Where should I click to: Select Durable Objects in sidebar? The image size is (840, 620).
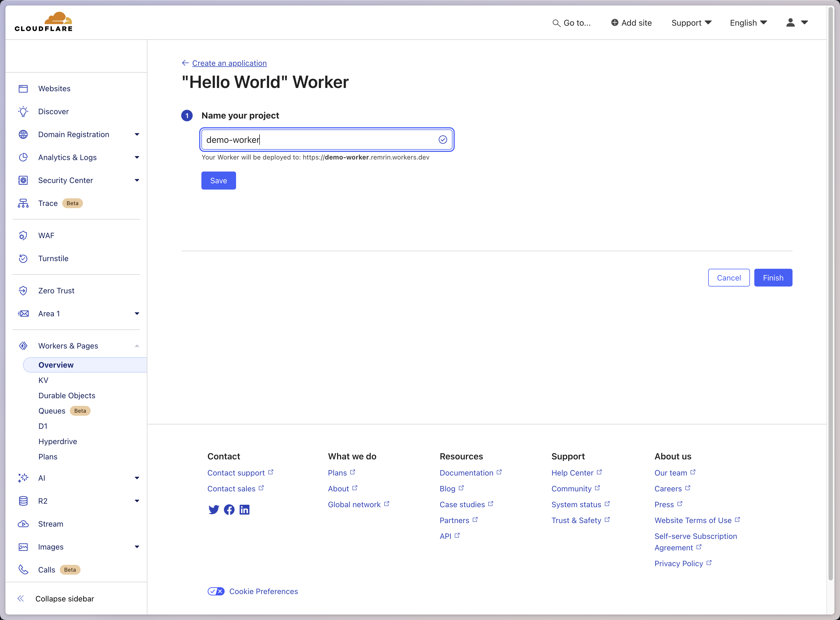pos(67,395)
